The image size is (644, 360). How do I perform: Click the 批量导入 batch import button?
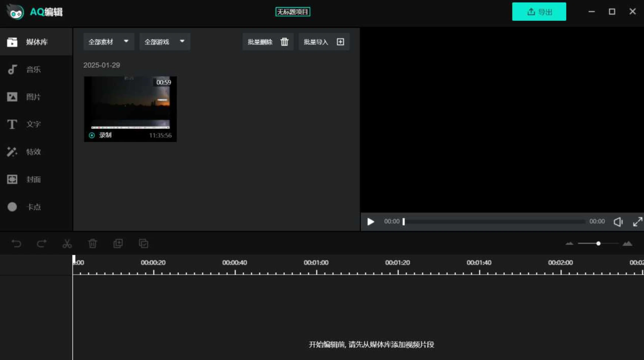tap(323, 41)
